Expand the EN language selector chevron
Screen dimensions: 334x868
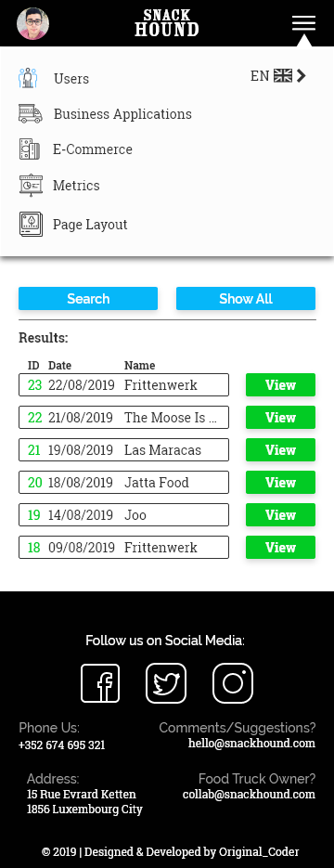click(x=301, y=76)
